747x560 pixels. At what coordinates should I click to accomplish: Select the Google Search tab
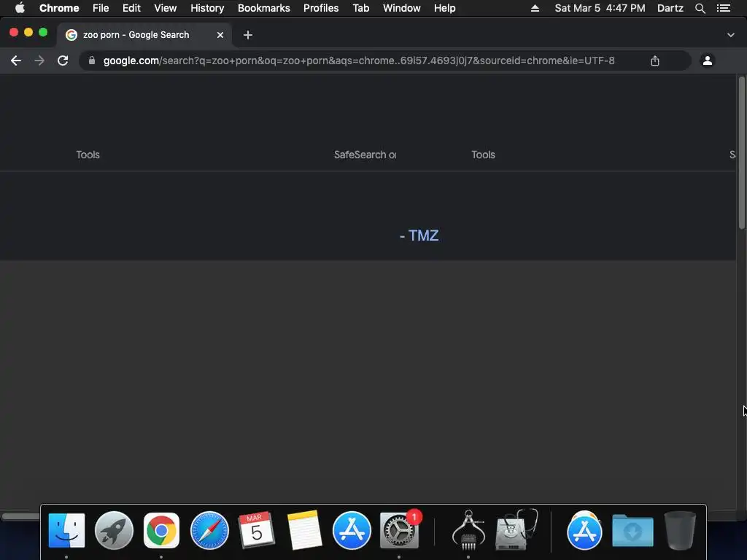(144, 35)
